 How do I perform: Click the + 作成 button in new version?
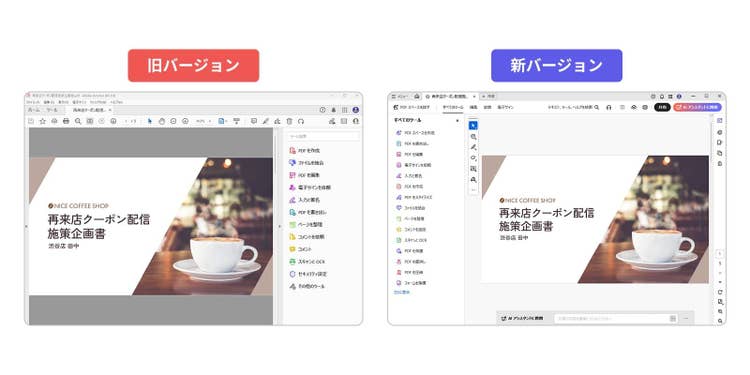489,96
